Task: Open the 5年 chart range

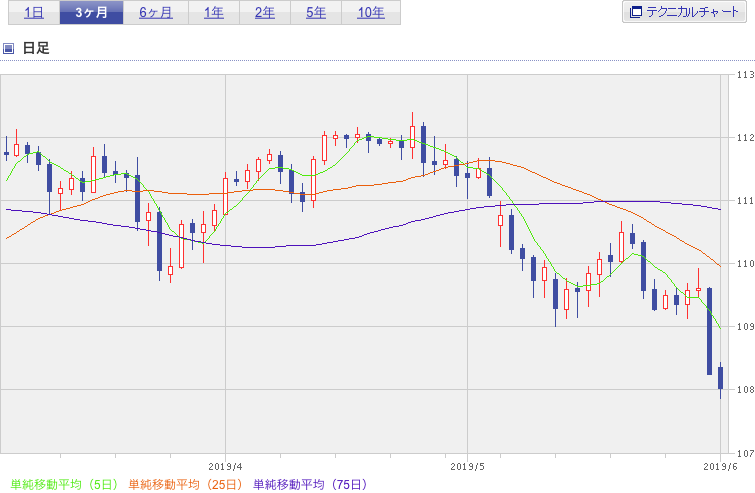Action: coord(316,13)
